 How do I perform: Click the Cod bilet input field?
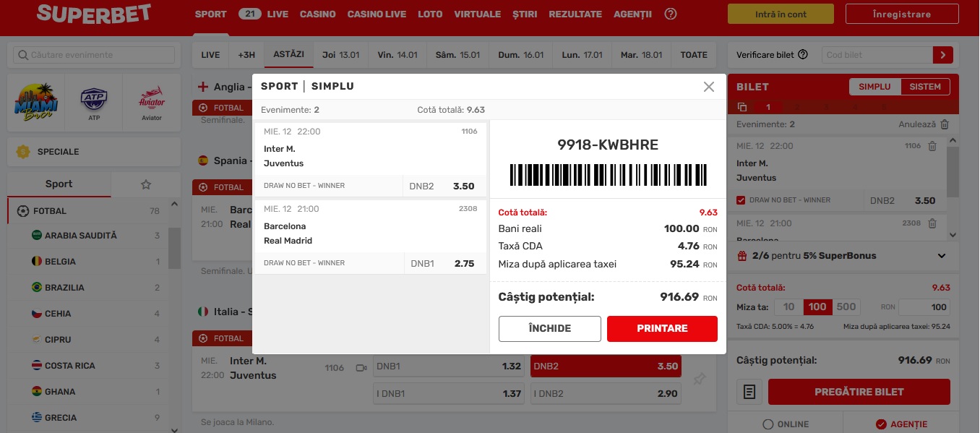(x=877, y=55)
